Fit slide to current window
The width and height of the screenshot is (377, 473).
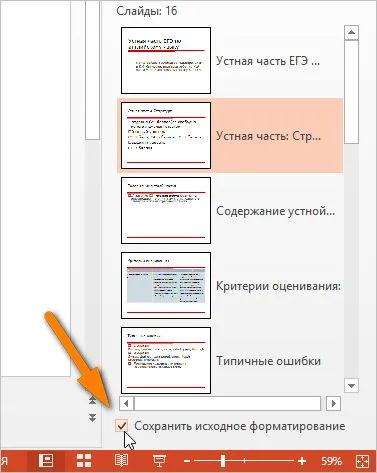tap(362, 461)
